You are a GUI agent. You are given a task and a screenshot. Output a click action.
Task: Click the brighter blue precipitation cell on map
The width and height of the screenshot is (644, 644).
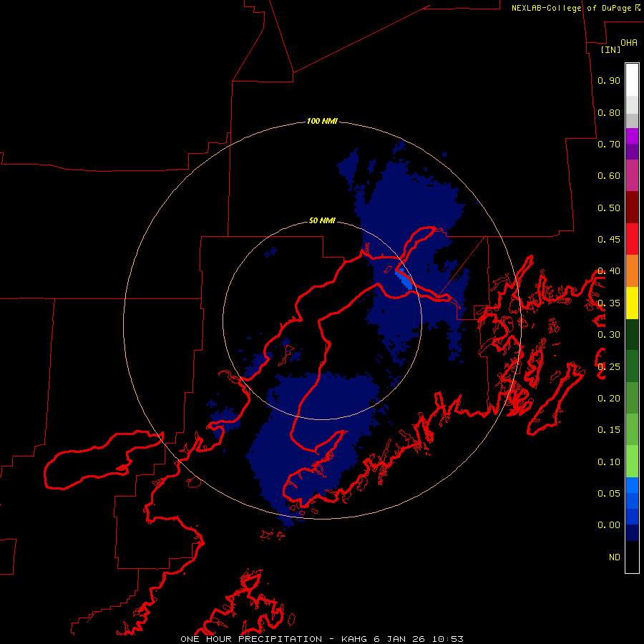pyautogui.click(x=404, y=280)
